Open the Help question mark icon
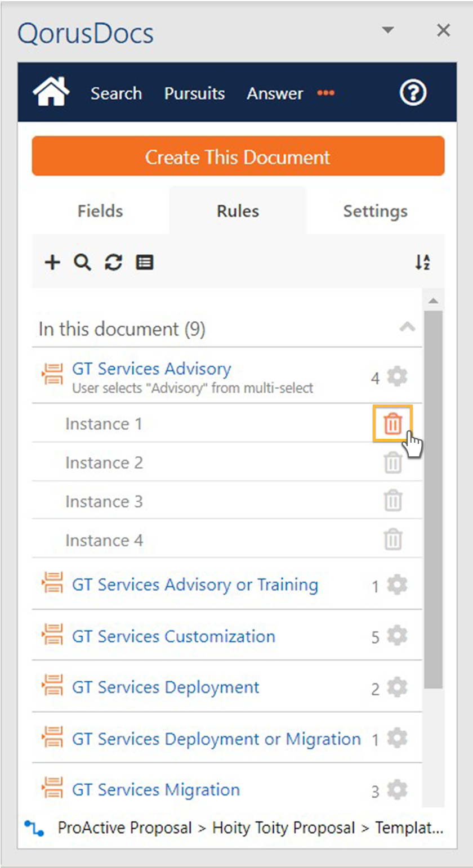This screenshot has width=473, height=868. 413,93
